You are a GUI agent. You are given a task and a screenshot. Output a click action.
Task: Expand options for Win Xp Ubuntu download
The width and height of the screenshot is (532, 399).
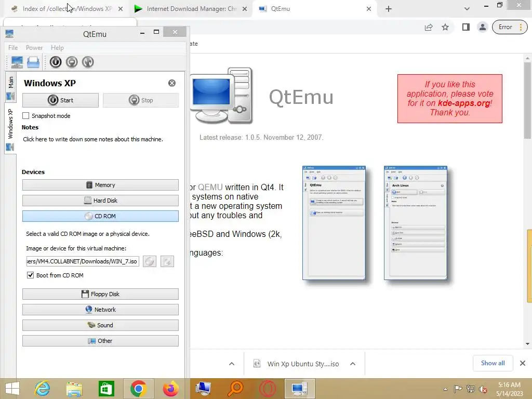pos(353,364)
